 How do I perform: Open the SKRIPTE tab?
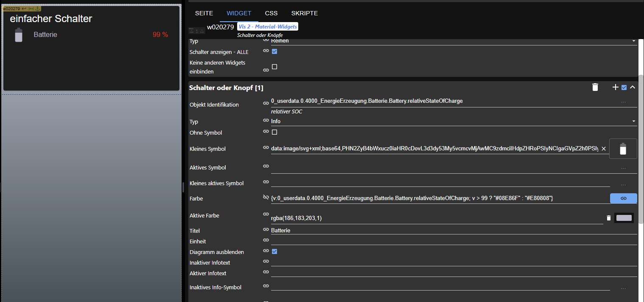(304, 13)
